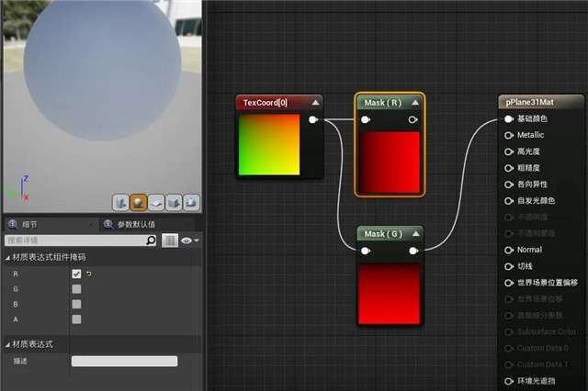Enable the G channel mask checkbox
Screen dimensions: 588x391
click(76, 289)
